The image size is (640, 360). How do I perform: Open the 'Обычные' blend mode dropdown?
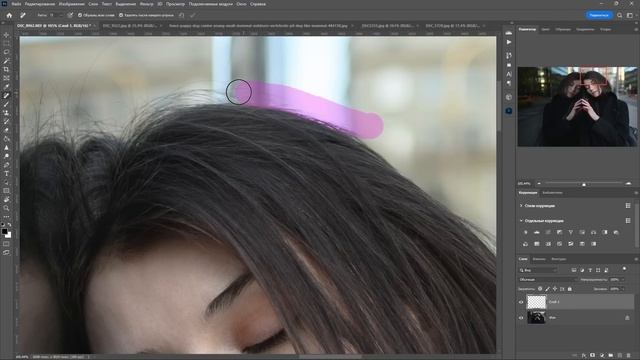tap(547, 280)
